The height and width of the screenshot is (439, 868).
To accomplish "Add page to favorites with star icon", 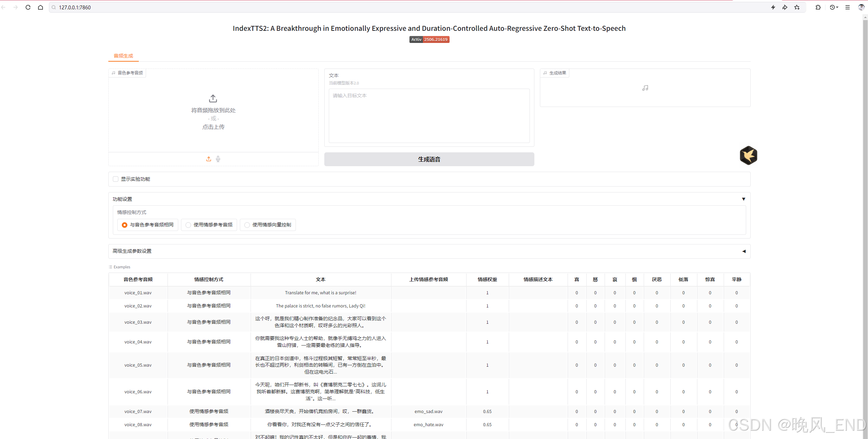I will point(797,7).
